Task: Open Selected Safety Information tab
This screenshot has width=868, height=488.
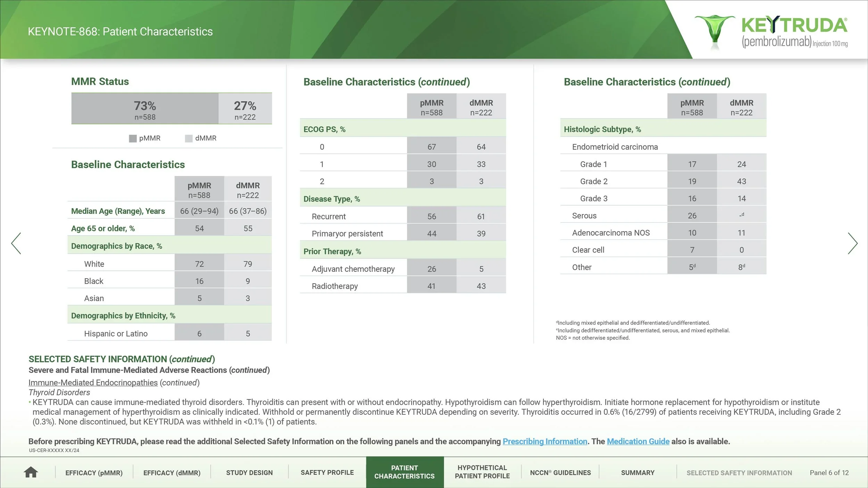Action: click(x=739, y=473)
